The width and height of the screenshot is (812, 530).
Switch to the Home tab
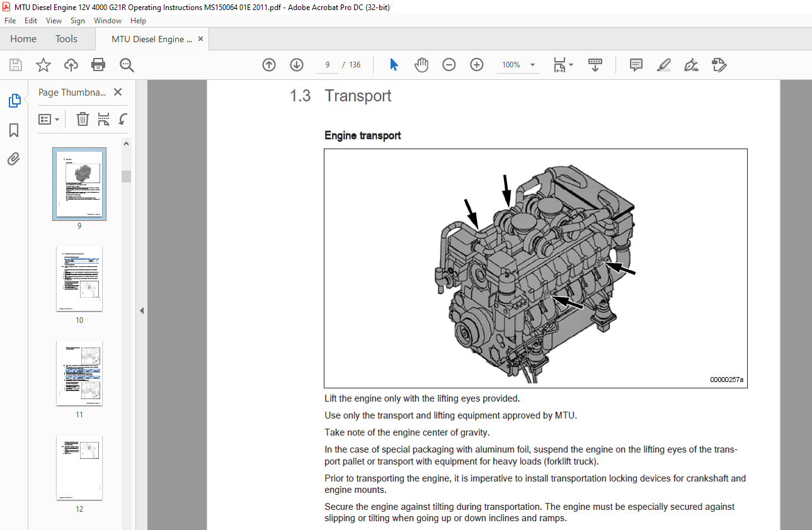pyautogui.click(x=23, y=39)
